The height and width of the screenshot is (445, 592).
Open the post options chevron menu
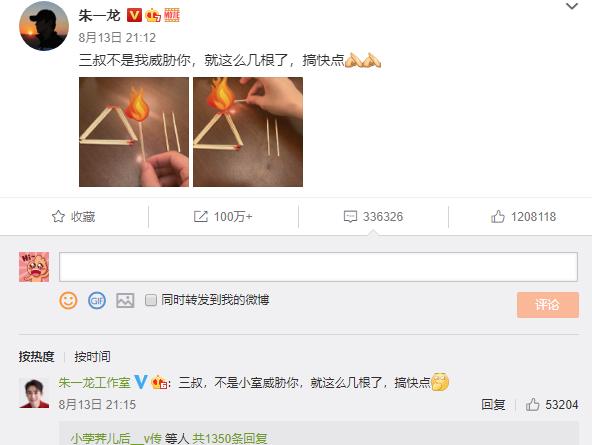[572, 6]
